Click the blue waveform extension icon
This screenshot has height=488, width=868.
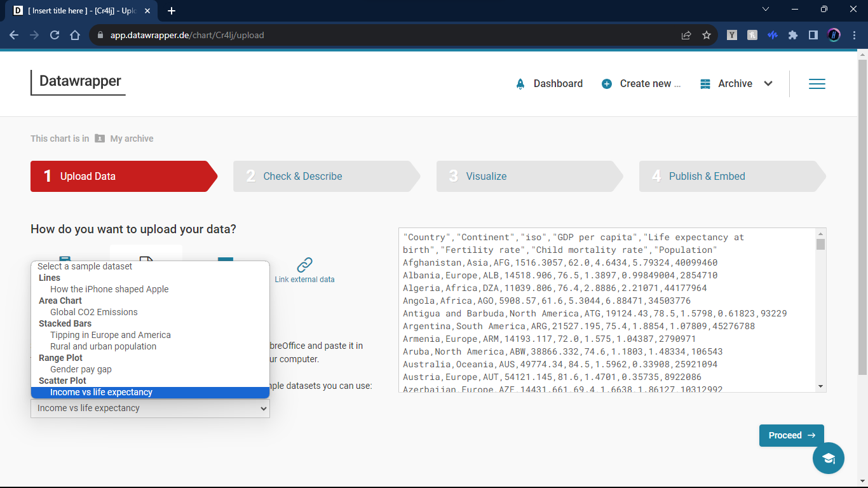click(x=773, y=36)
